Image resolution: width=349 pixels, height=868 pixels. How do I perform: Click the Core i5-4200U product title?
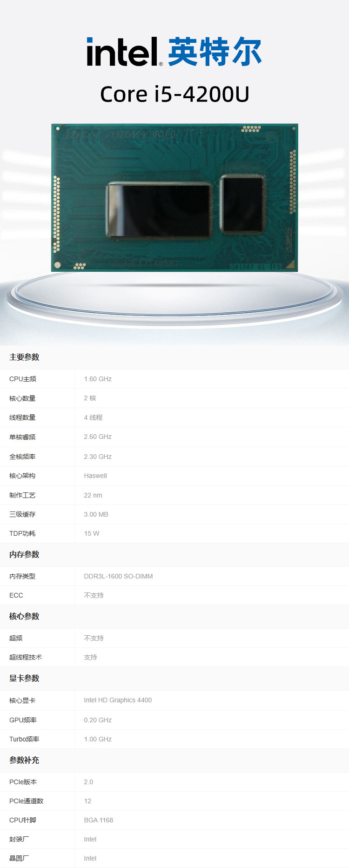point(174,94)
